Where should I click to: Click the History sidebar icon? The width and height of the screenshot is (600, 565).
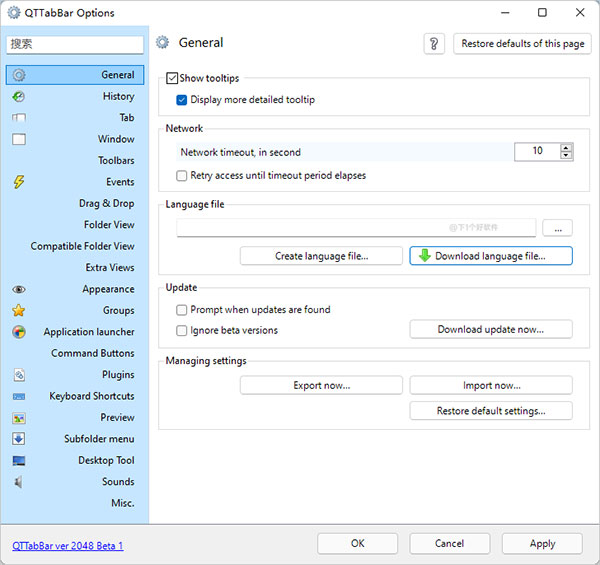tap(19, 97)
